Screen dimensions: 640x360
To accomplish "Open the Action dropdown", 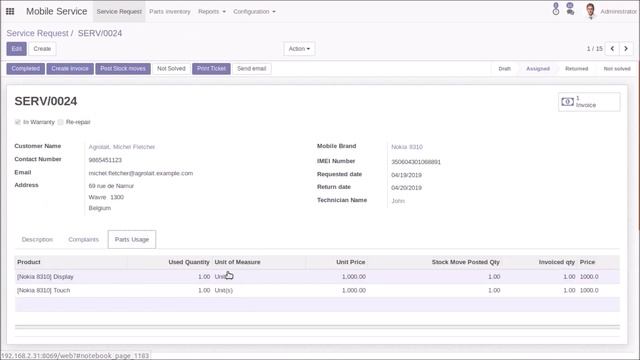I will 299,49.
